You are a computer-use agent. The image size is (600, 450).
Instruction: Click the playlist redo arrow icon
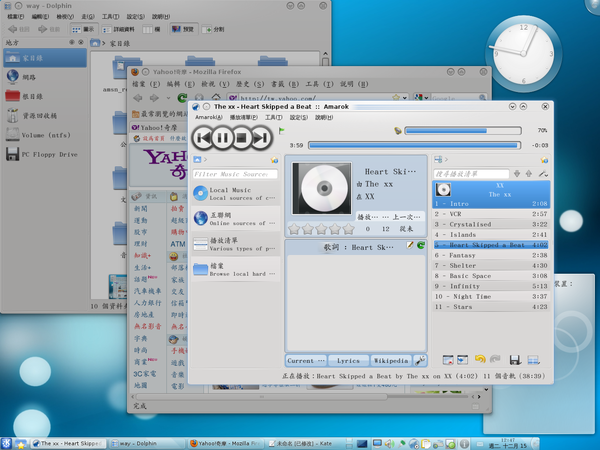[x=495, y=359]
